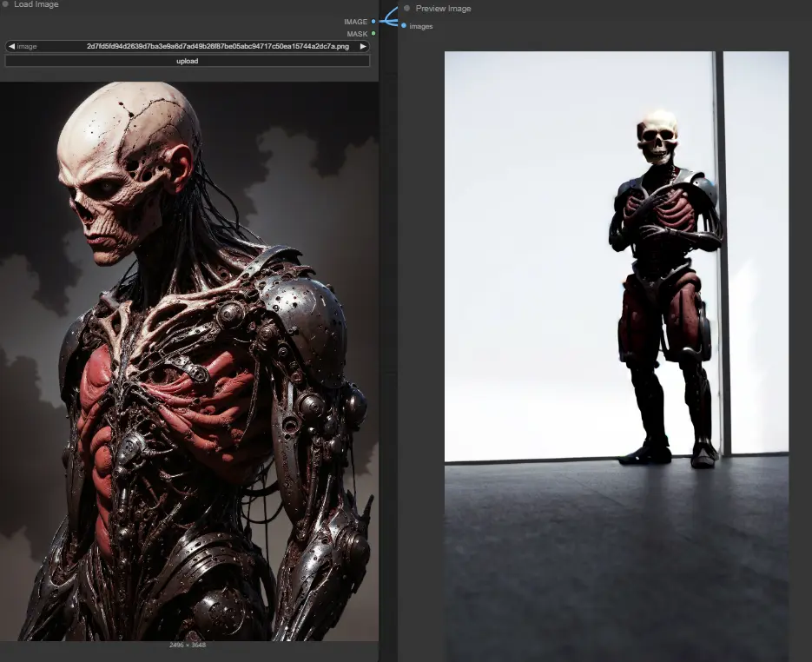Click the loaded cyborg portrait thumbnail
Image resolution: width=812 pixels, height=662 pixels.
pos(189,361)
